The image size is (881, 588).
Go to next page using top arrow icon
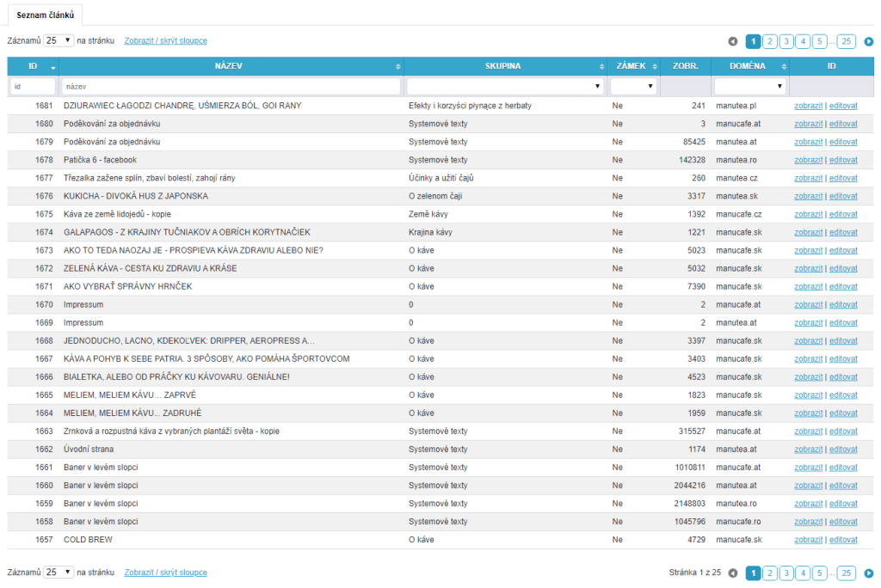pos(868,41)
